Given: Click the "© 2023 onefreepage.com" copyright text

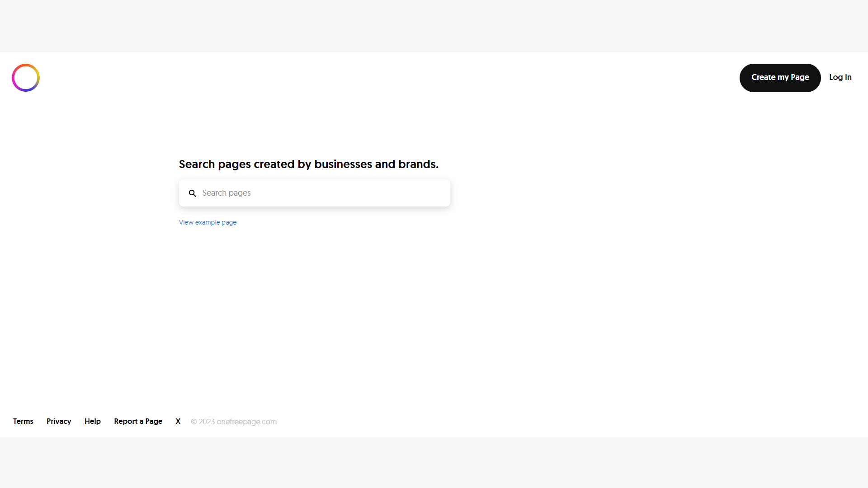Looking at the screenshot, I should tap(234, 422).
